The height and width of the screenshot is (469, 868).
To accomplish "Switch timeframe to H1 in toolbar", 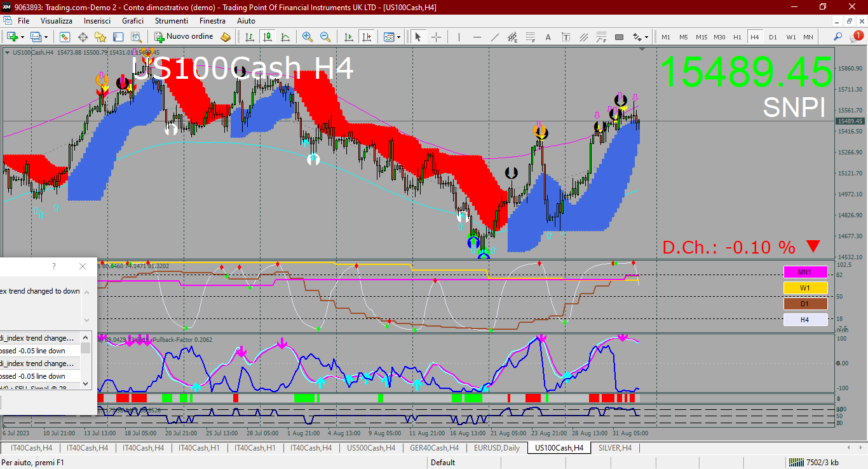I will tap(737, 37).
